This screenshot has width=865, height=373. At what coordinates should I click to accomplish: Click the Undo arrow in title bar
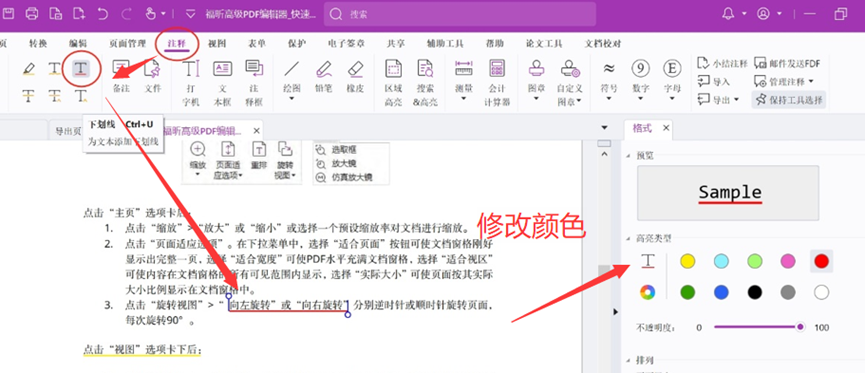coord(103,14)
